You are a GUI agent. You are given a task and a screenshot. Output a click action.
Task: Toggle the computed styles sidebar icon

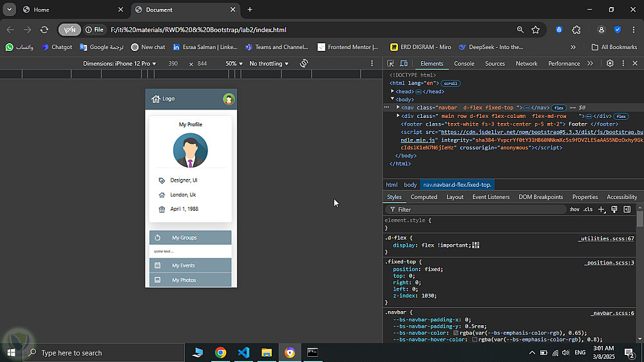[x=627, y=209]
